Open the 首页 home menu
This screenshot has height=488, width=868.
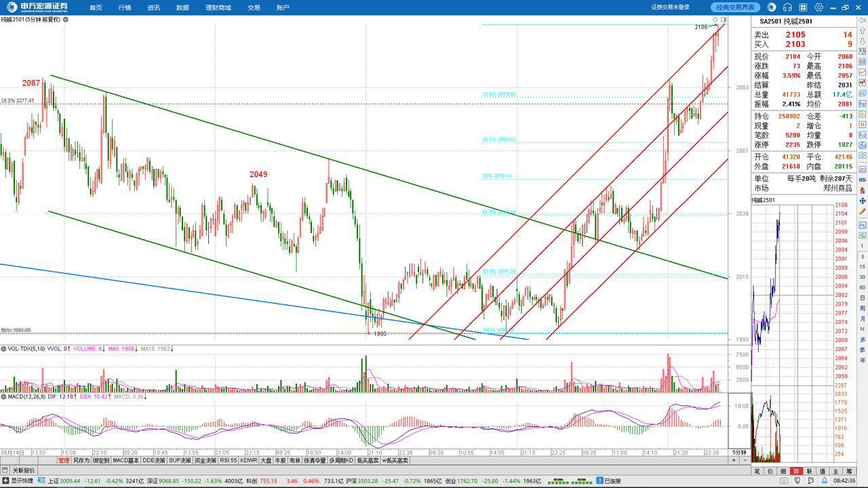pyautogui.click(x=96, y=7)
